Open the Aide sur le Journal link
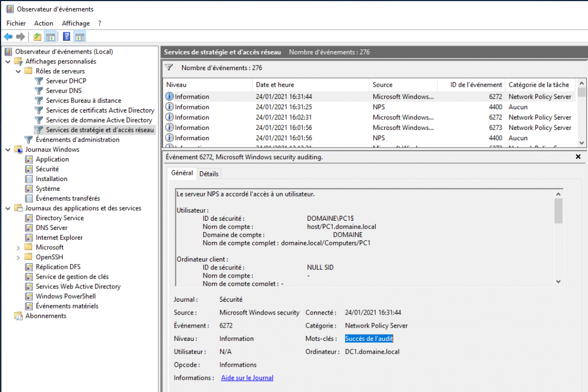588x392 pixels. (x=247, y=378)
